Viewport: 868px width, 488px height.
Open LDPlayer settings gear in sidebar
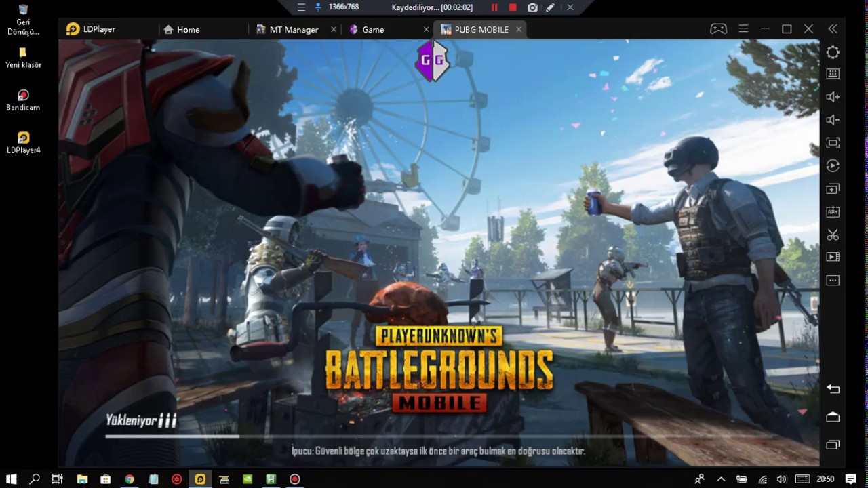[833, 52]
